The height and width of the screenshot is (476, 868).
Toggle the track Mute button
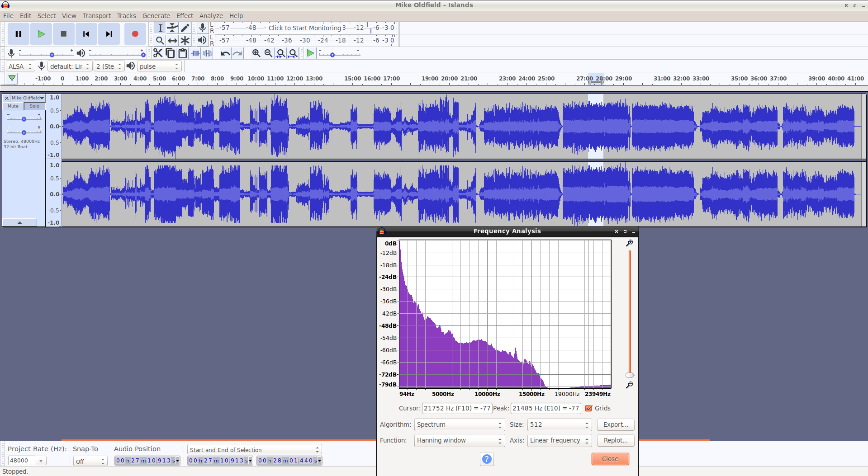(13, 106)
